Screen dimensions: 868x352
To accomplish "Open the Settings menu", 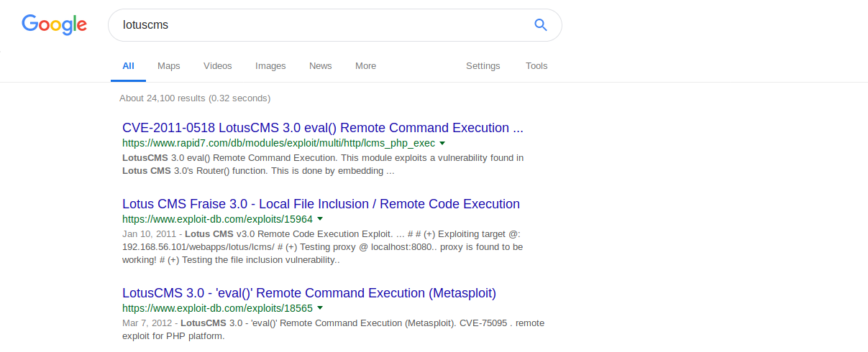I will [483, 65].
